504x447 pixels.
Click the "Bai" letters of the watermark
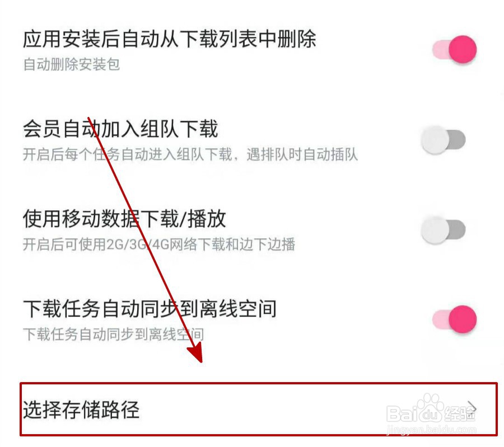pyautogui.click(x=401, y=413)
